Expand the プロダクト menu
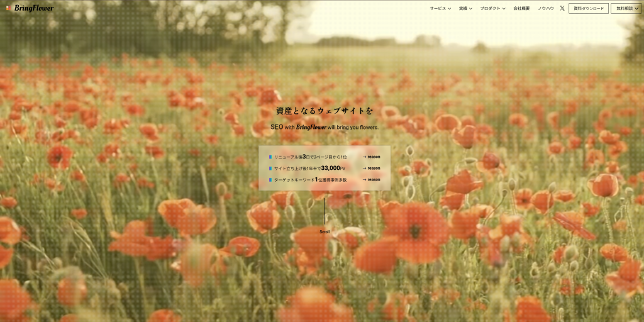Screen dimensions: 644x322 (x=492, y=8)
